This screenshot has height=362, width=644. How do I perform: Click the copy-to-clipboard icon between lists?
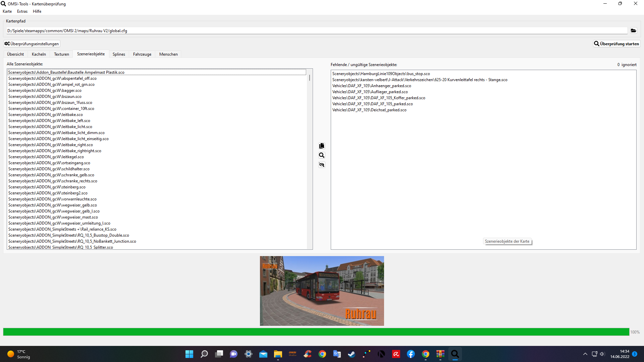[322, 146]
